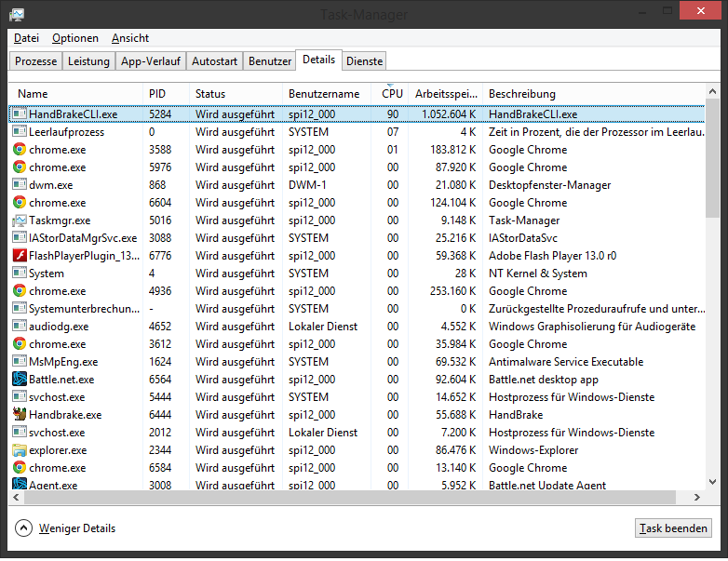Screen dimensions: 728x561
Task: Click the vertical scrollbar down arrow
Action: [713, 482]
